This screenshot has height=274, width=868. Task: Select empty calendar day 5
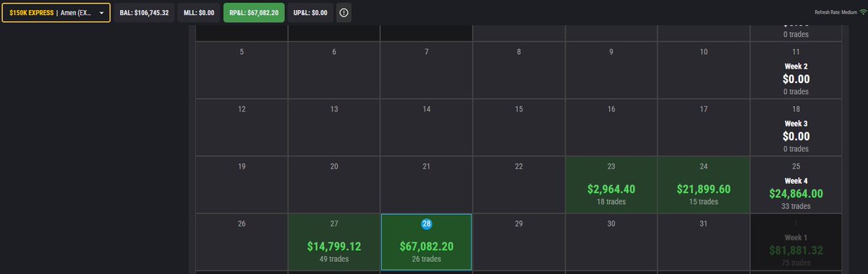(x=242, y=71)
